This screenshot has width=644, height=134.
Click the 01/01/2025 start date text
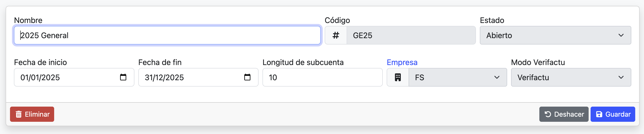(x=40, y=78)
